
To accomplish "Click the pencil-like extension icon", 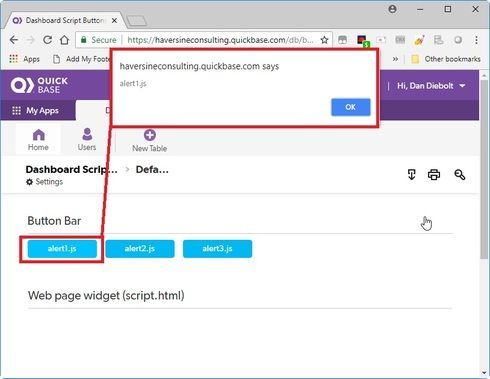I will click(419, 40).
